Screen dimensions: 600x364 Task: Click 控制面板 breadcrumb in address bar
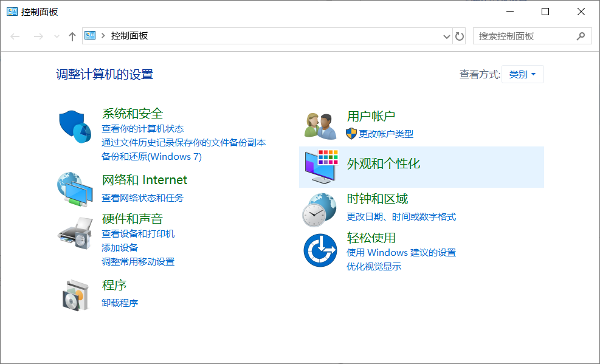(x=129, y=36)
